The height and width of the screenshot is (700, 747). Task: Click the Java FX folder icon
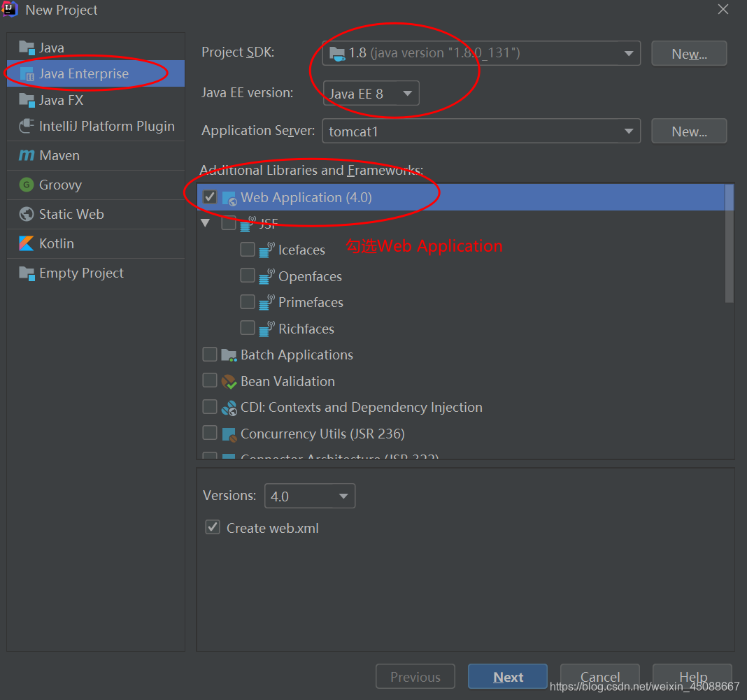[x=27, y=100]
